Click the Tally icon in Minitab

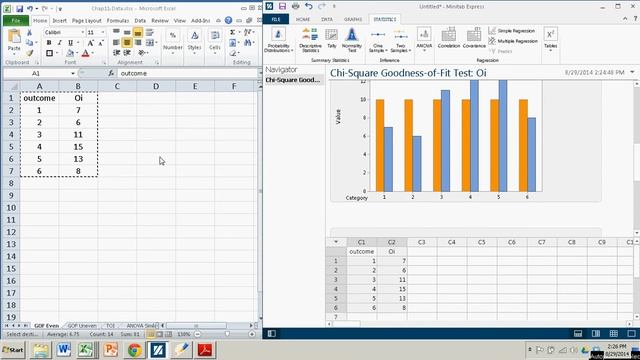click(331, 39)
